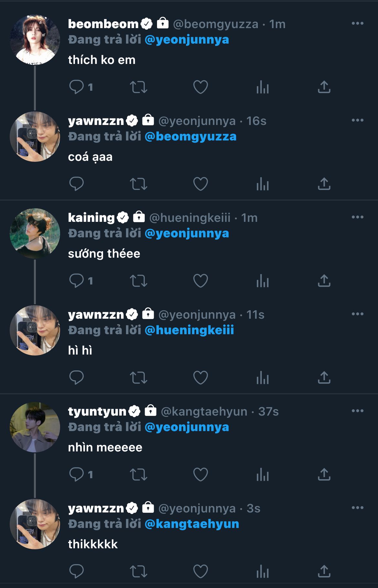
Task: View analytics for kaining's tweet
Action: pos(262,281)
